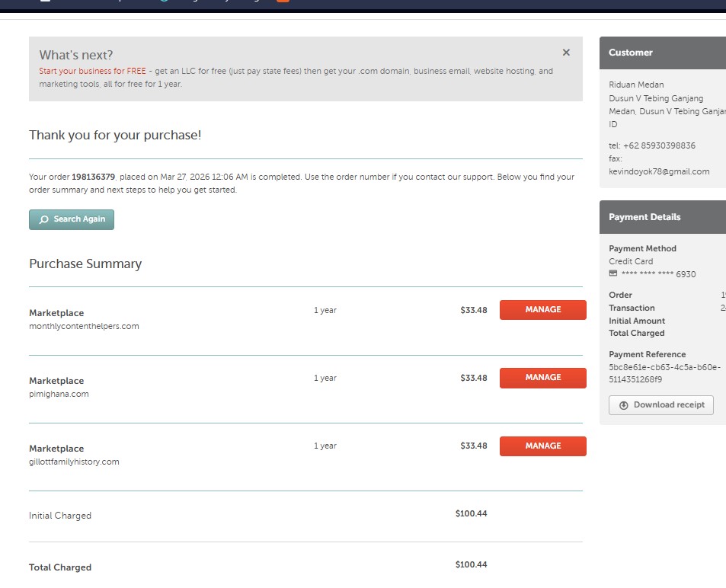This screenshot has width=726, height=588.
Task: Open Manage for gillottfamilyhistory.com
Action: coord(542,446)
